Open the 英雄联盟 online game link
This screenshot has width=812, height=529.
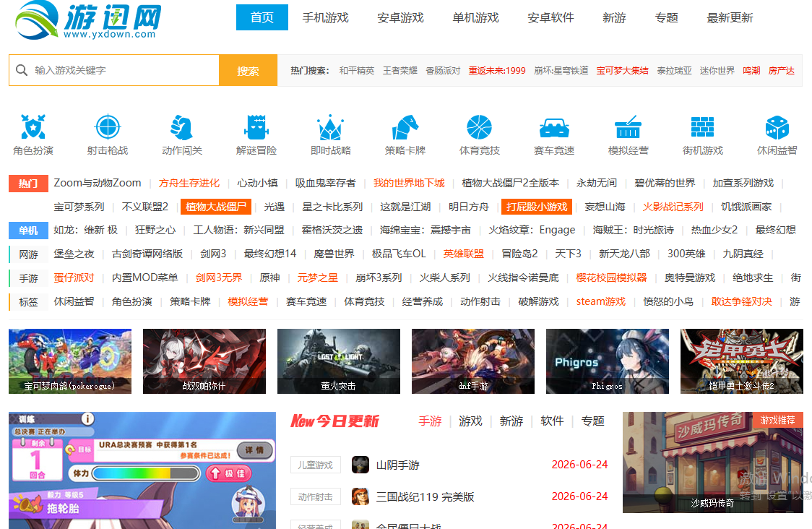click(464, 254)
